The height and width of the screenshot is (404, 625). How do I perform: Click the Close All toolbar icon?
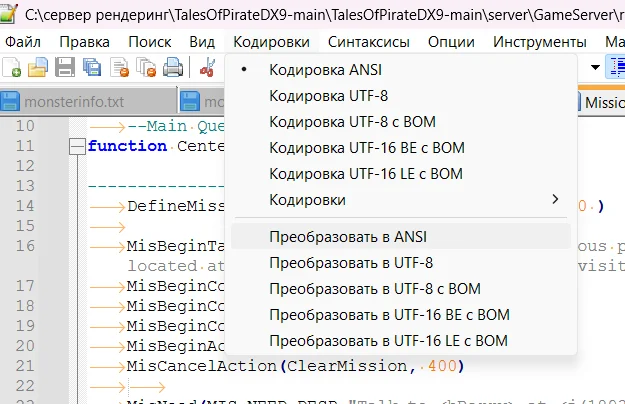146,68
